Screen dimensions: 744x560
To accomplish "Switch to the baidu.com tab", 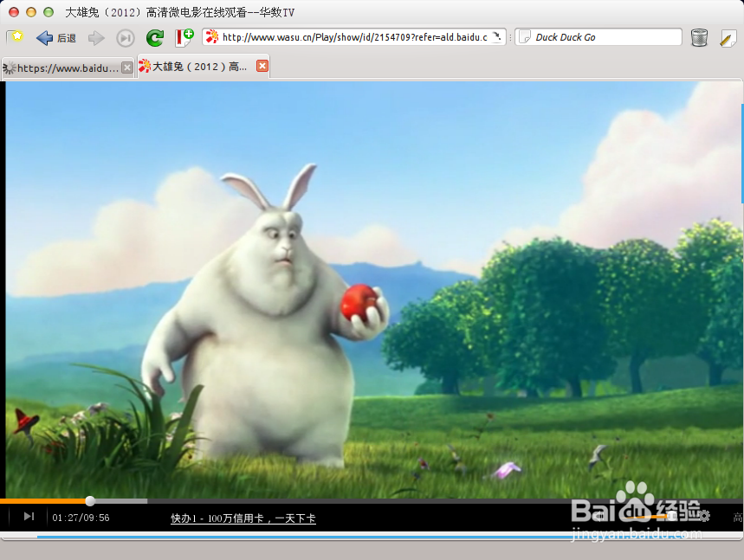I will [68, 68].
